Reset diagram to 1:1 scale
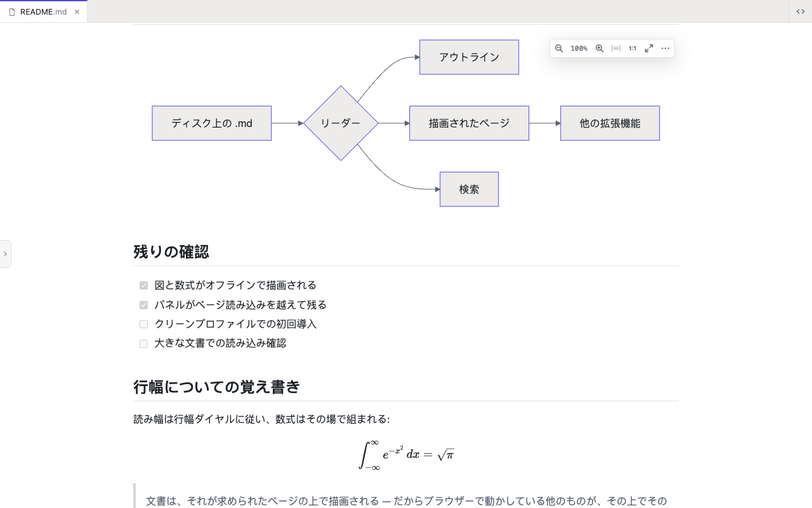 [x=632, y=48]
